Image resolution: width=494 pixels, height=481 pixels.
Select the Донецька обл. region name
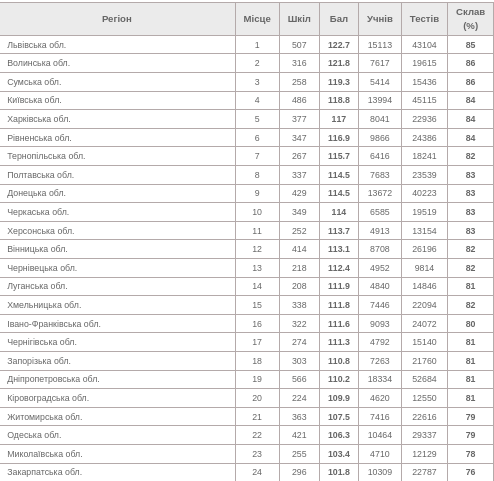tap(36, 193)
